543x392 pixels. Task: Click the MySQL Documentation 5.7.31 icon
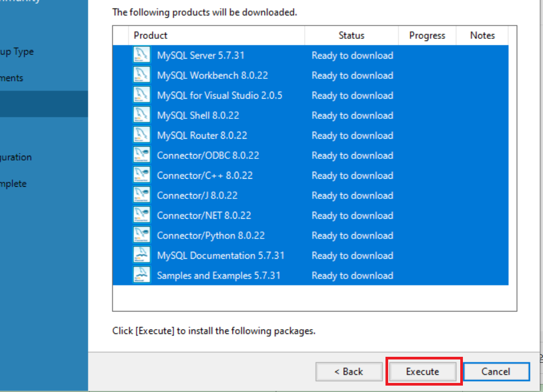tap(141, 255)
